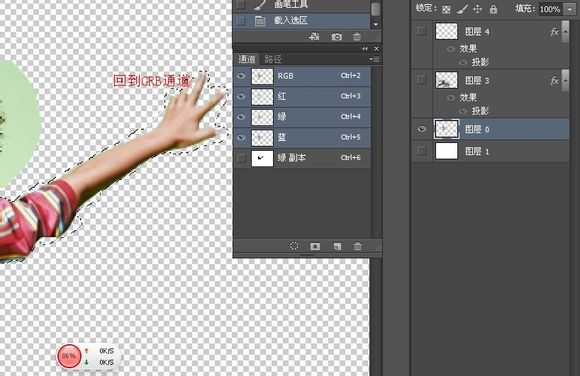Set history brush source for 载入选区
The width and height of the screenshot is (580, 376).
pyautogui.click(x=241, y=21)
